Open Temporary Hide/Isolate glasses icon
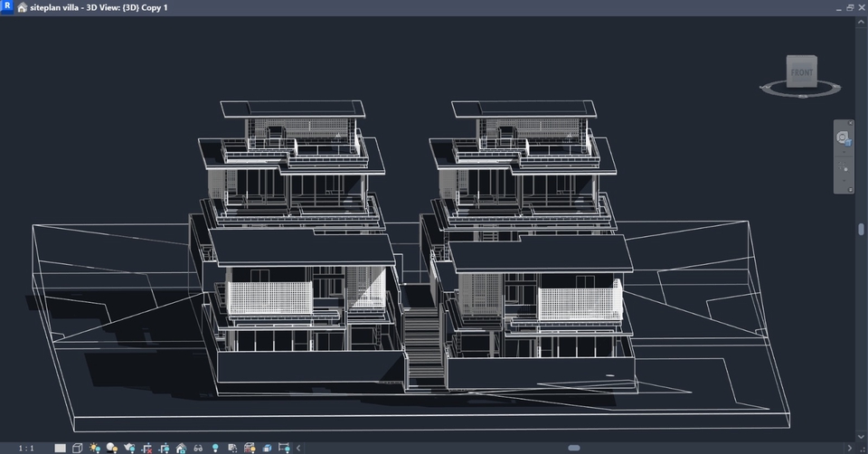 click(198, 448)
